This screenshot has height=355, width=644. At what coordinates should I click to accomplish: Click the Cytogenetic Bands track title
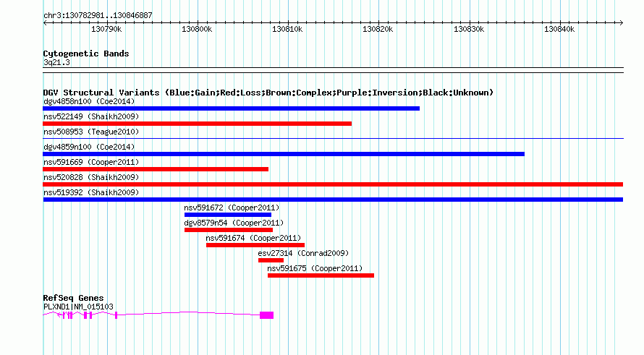tap(86, 54)
